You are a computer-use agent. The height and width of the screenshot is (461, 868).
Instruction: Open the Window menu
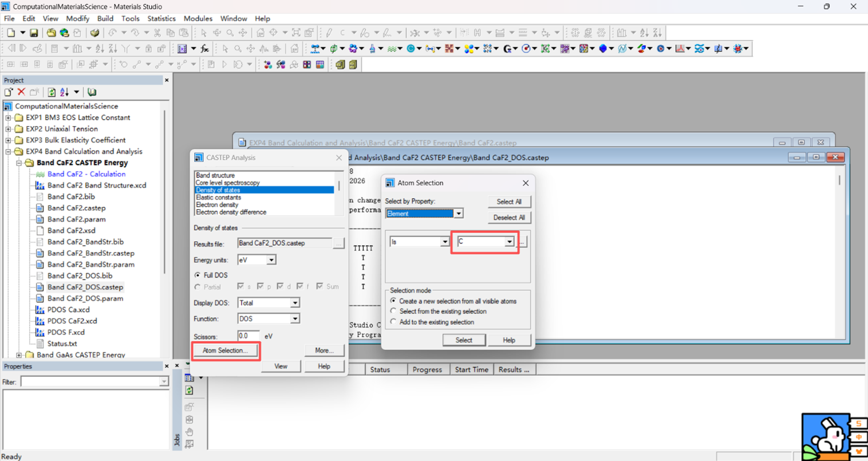click(x=234, y=18)
